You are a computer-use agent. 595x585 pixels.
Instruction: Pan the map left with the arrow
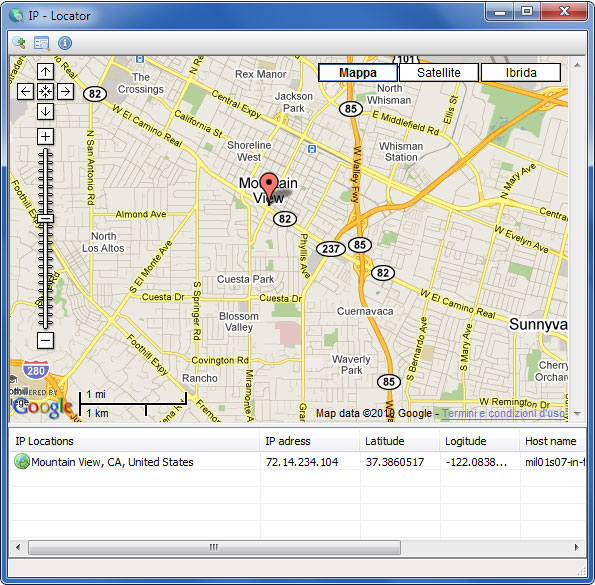pos(25,91)
